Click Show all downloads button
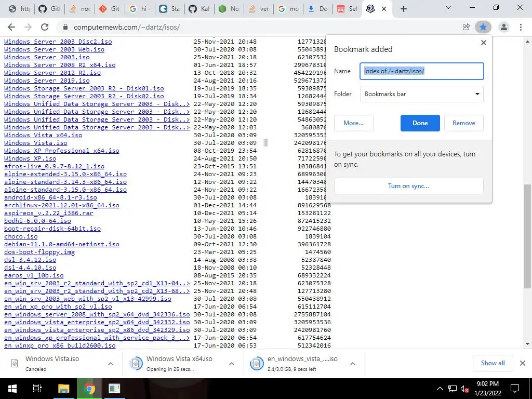 pos(493,363)
